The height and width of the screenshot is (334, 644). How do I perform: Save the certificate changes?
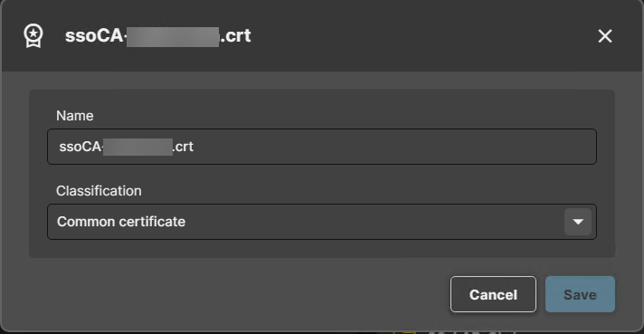click(580, 294)
